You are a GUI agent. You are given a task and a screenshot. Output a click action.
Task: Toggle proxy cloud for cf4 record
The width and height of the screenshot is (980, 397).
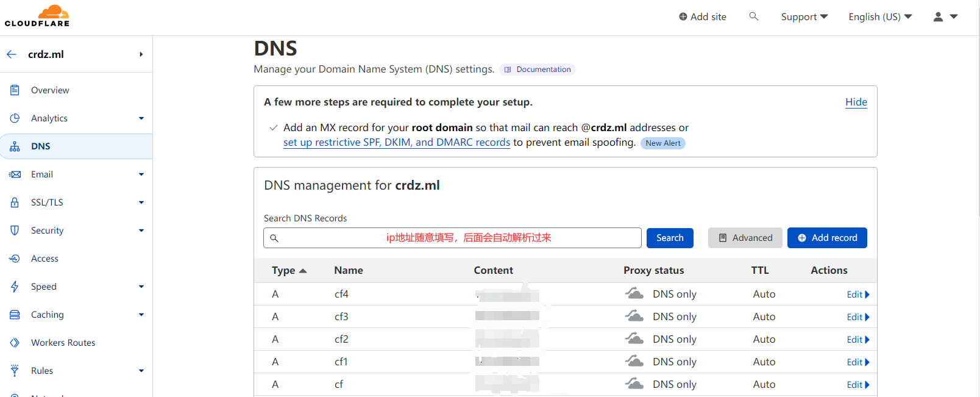634,294
